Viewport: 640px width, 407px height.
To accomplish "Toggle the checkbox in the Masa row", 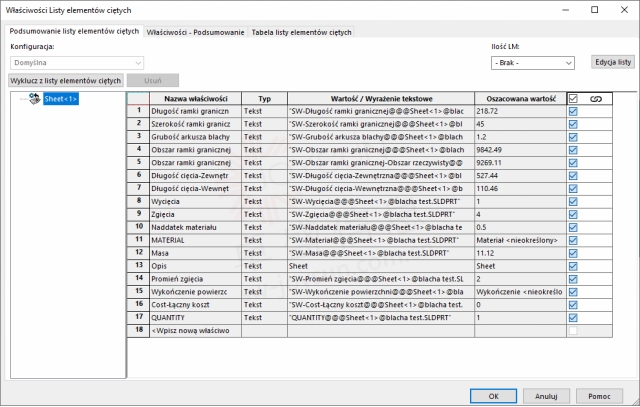I will coord(573,253).
